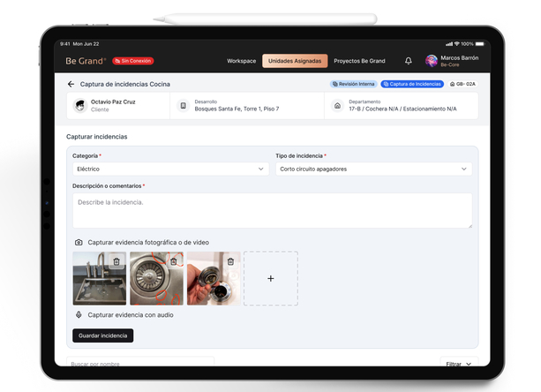
Task: Open Marcos Barrón profile avatar
Action: (x=431, y=61)
